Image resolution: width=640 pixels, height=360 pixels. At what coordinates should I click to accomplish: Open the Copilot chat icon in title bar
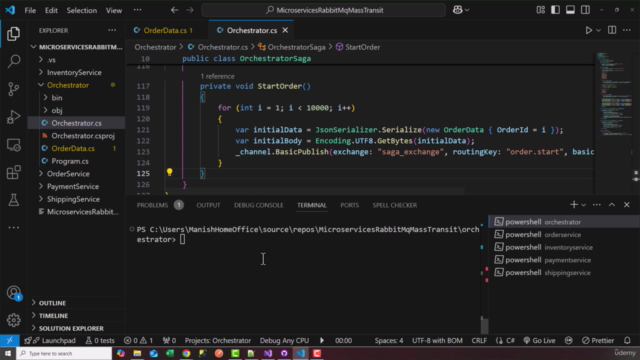click(x=458, y=10)
